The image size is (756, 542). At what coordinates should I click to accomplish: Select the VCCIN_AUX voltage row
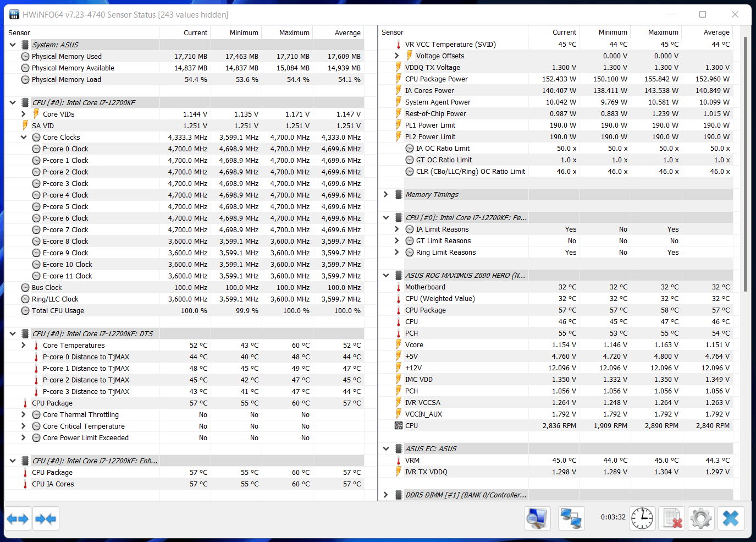tap(556, 414)
